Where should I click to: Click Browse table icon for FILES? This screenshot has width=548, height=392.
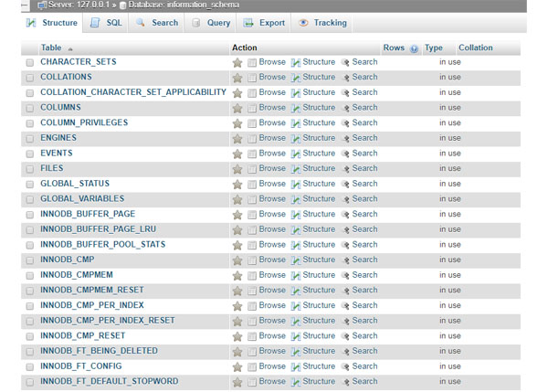point(252,169)
